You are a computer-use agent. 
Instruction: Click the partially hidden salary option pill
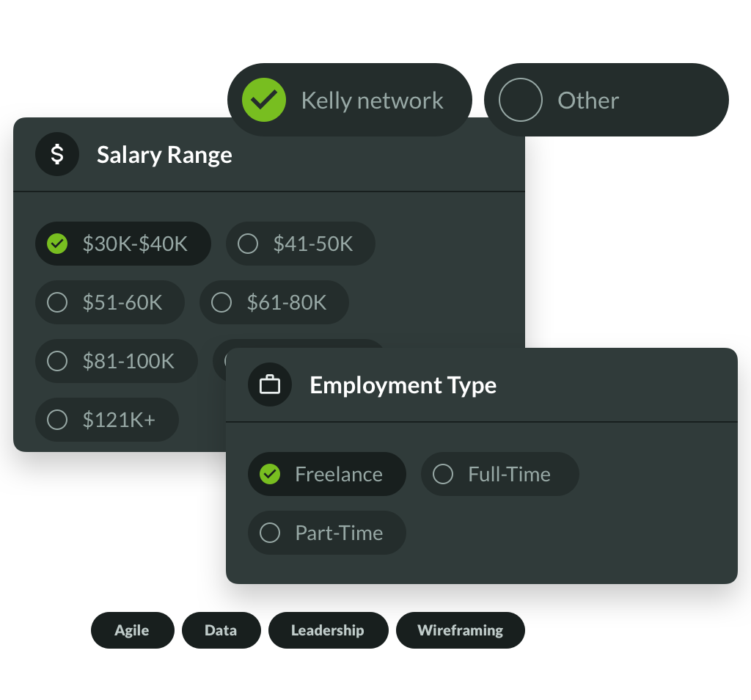pos(219,354)
